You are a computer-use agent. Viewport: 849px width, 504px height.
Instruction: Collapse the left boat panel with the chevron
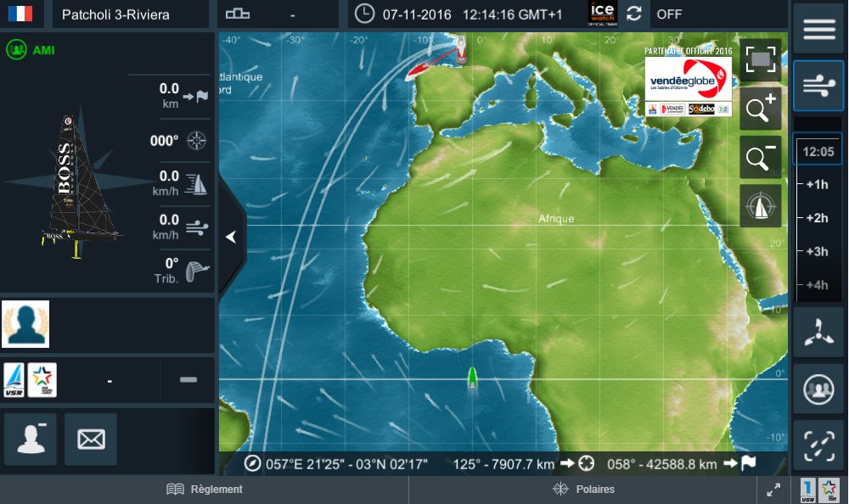pyautogui.click(x=230, y=237)
